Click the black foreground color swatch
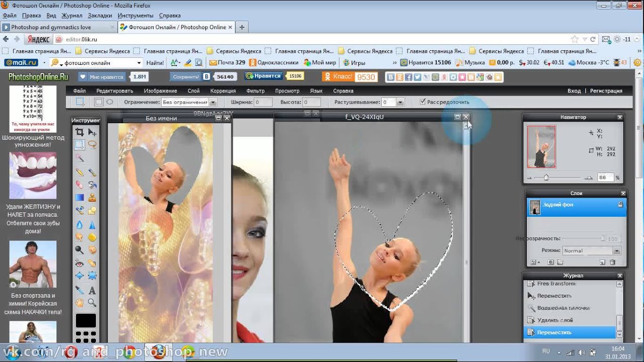 (x=86, y=320)
